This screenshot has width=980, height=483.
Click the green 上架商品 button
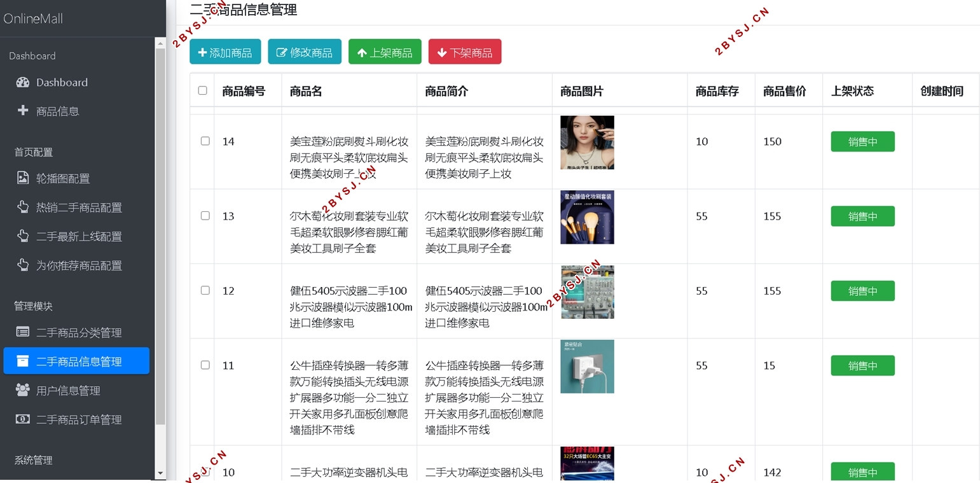385,52
